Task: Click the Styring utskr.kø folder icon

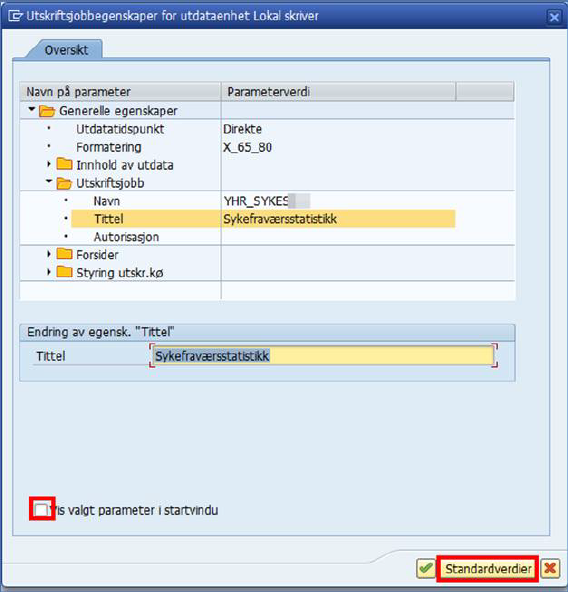Action: tap(64, 271)
